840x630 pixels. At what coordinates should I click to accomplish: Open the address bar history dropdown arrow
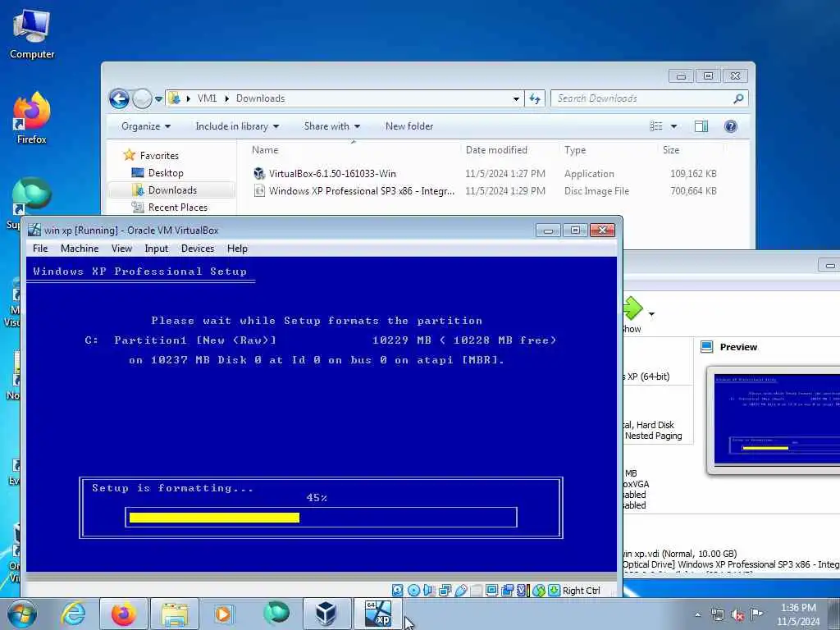[516, 98]
